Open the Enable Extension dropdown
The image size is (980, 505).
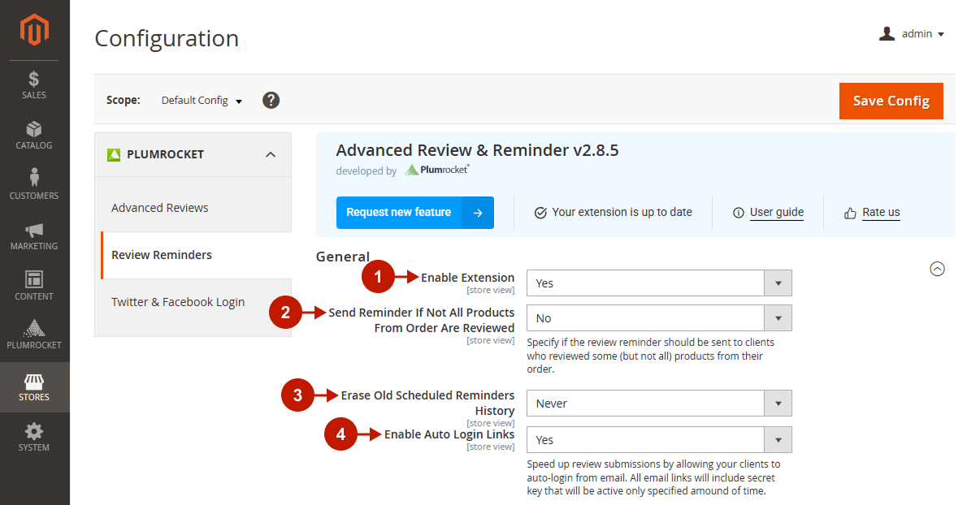tap(659, 283)
